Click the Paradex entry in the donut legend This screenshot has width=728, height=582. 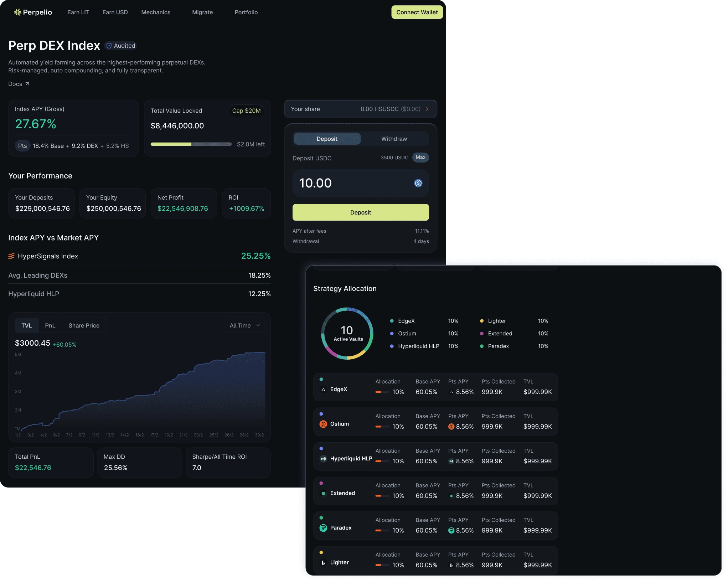pyautogui.click(x=499, y=346)
